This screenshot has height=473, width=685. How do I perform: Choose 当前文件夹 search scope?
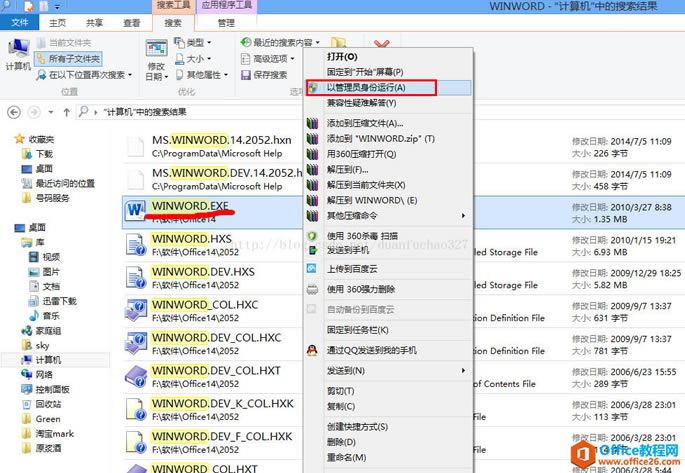(x=64, y=43)
